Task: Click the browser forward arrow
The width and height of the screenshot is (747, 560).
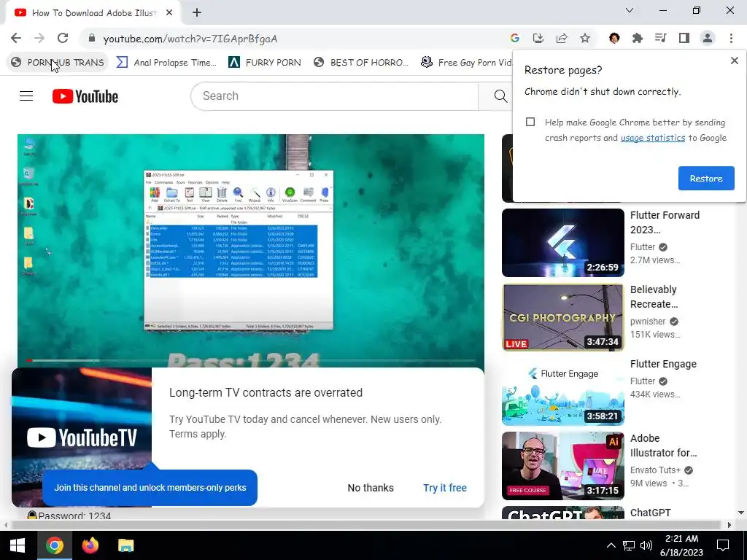Action: (x=39, y=38)
